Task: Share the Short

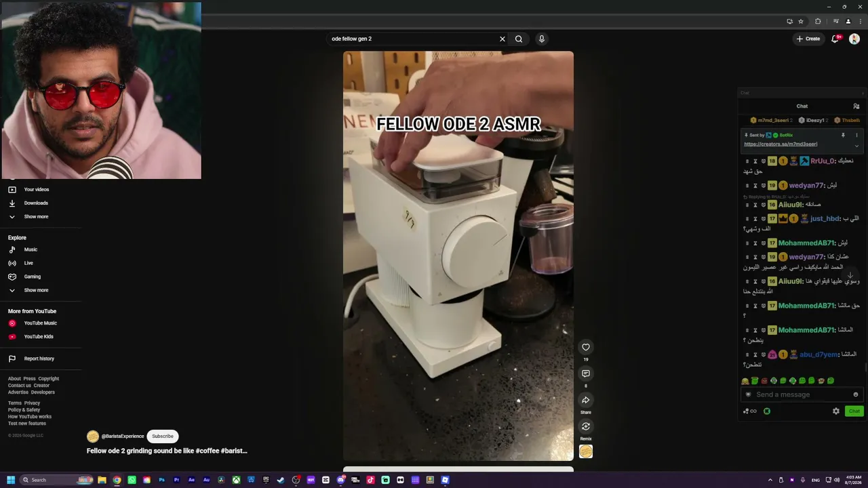Action: point(586,400)
